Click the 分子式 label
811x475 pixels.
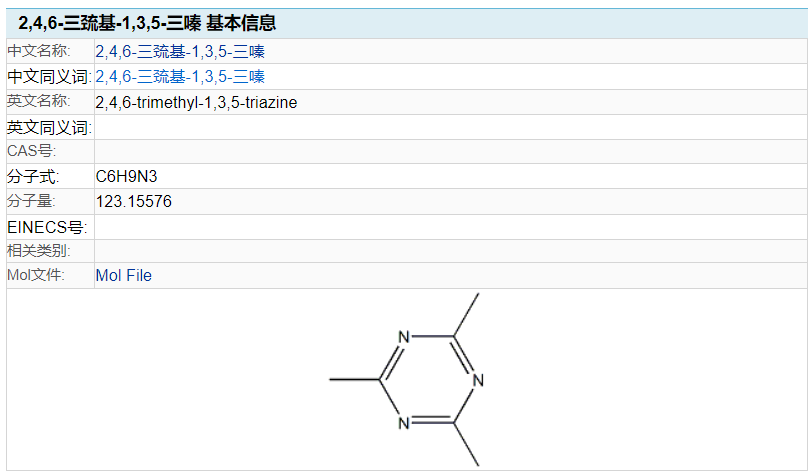[33, 176]
